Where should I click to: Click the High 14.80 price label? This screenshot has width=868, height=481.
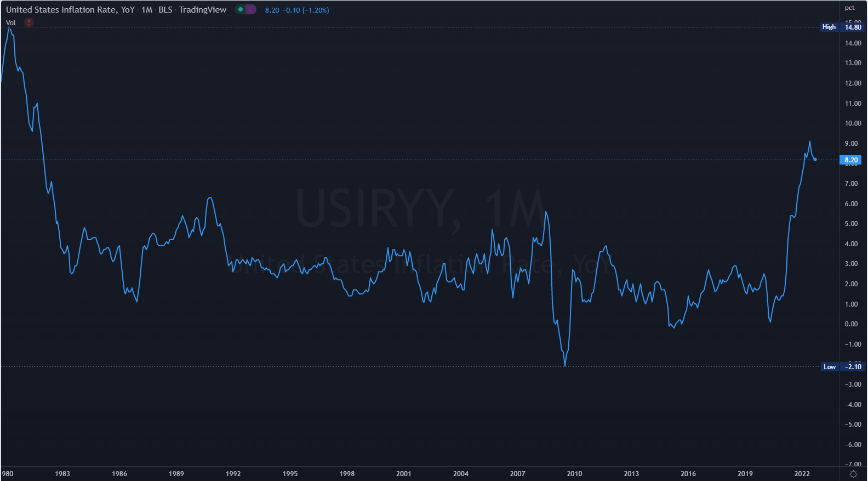tap(843, 27)
